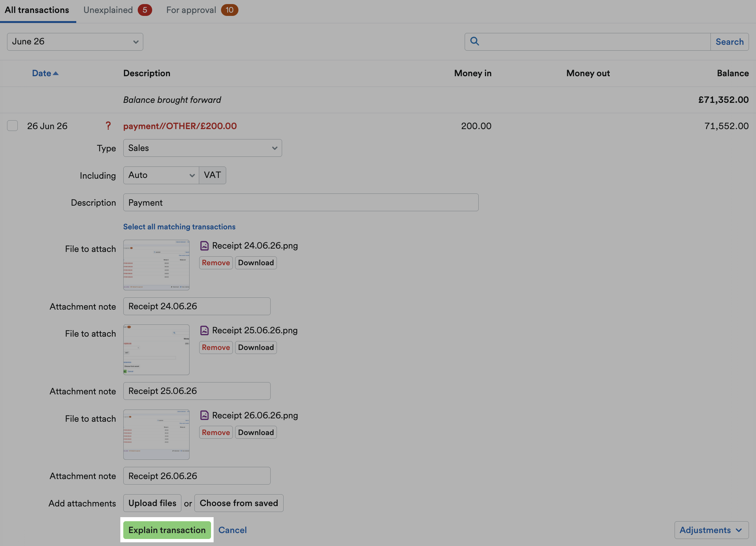Image resolution: width=756 pixels, height=546 pixels.
Task: Click the red question mark unexplained icon
Action: [108, 126]
